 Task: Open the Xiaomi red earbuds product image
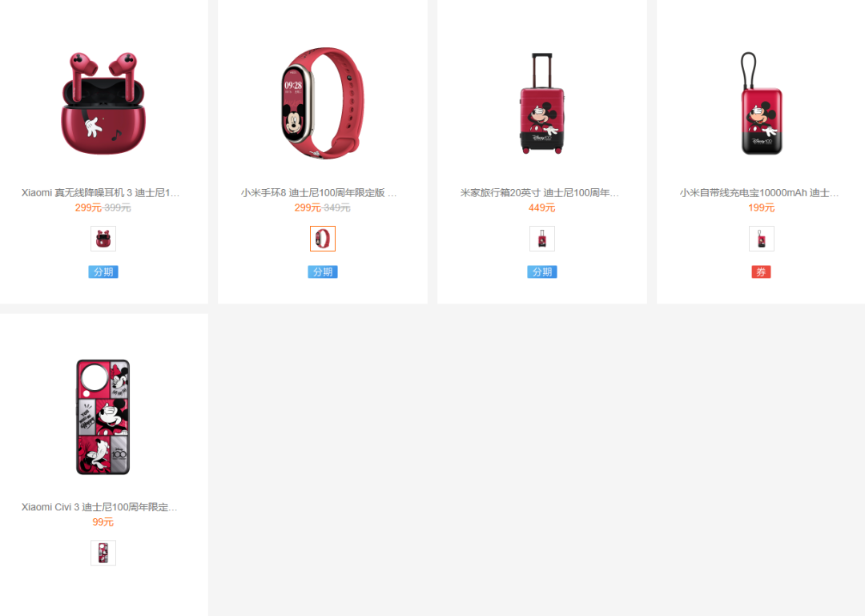tap(103, 103)
